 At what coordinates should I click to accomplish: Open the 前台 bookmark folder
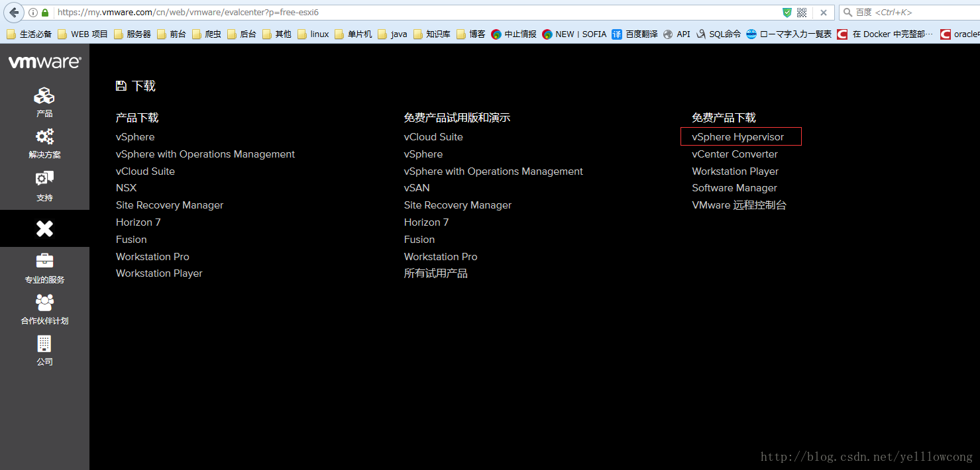[172, 34]
